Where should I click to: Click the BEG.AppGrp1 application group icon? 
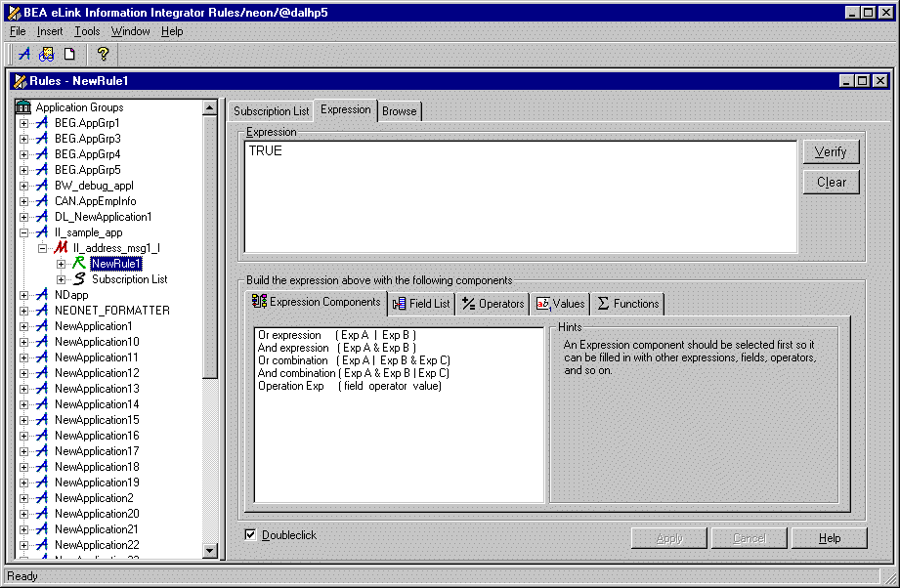point(41,123)
